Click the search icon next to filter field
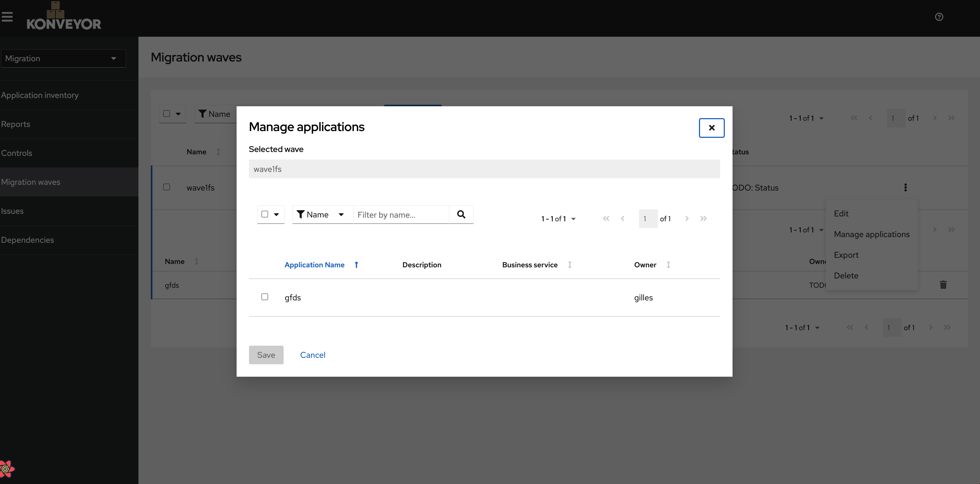Image resolution: width=980 pixels, height=484 pixels. pyautogui.click(x=461, y=214)
